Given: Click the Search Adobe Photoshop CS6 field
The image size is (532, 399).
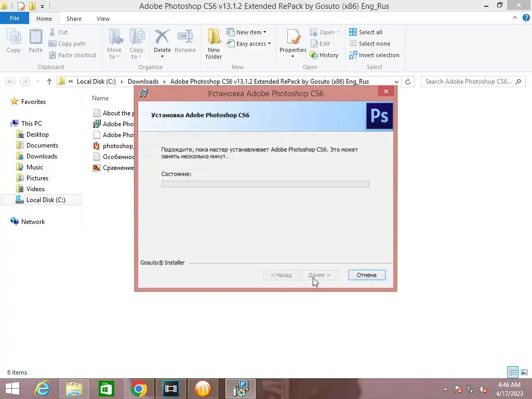Looking at the screenshot, I should (x=473, y=82).
